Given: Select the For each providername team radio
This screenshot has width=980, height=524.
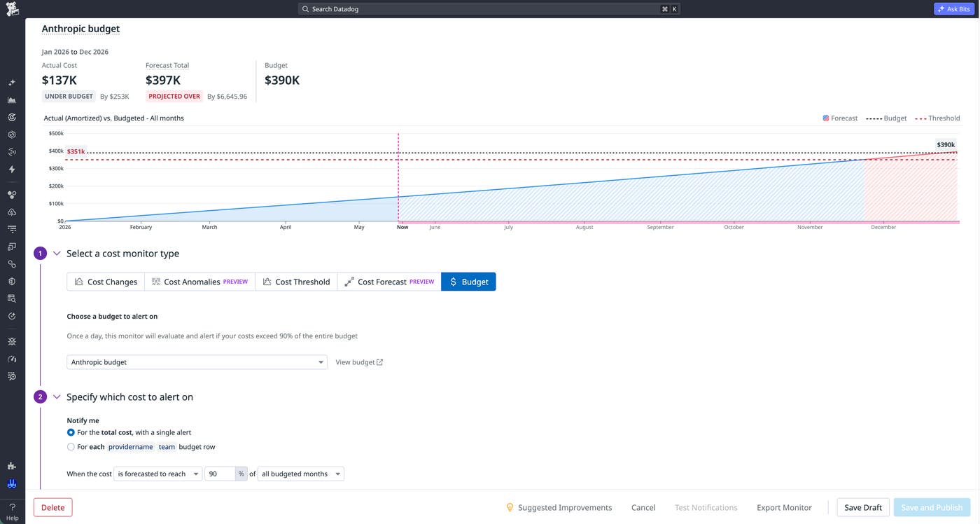Looking at the screenshot, I should (71, 447).
